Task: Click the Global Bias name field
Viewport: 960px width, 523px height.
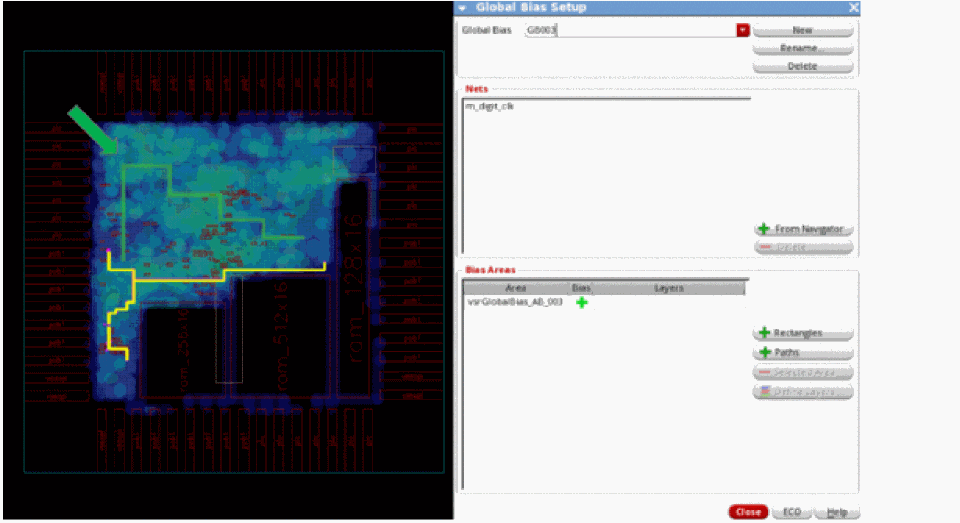Action: click(630, 30)
